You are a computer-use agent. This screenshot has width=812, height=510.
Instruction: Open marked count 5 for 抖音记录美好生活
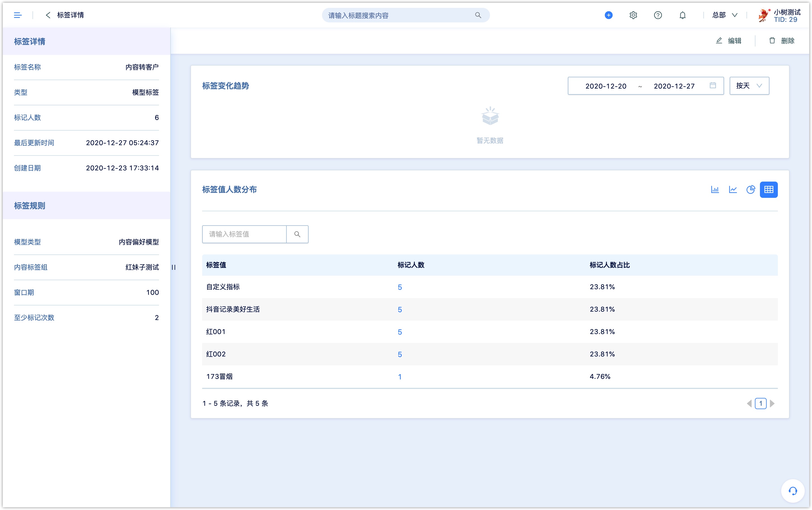[400, 309]
